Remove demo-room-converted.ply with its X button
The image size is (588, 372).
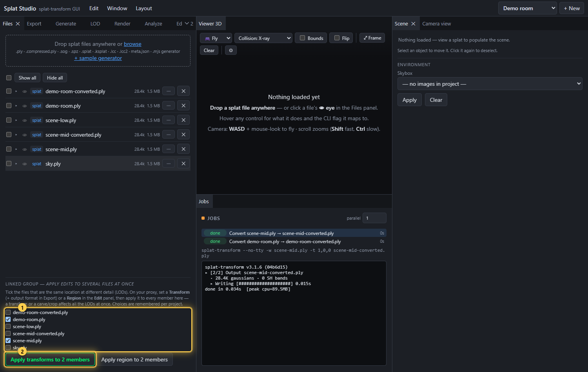coord(183,91)
